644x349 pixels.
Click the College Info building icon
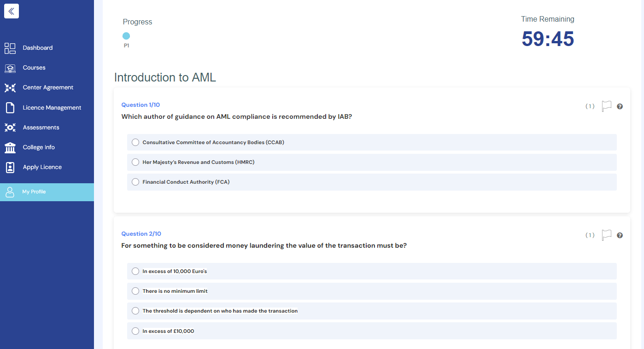click(x=10, y=147)
